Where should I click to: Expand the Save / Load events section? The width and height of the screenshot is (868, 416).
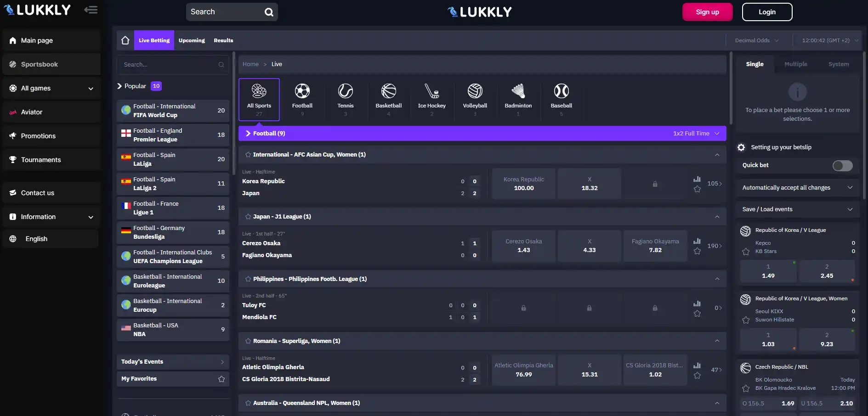coord(797,209)
